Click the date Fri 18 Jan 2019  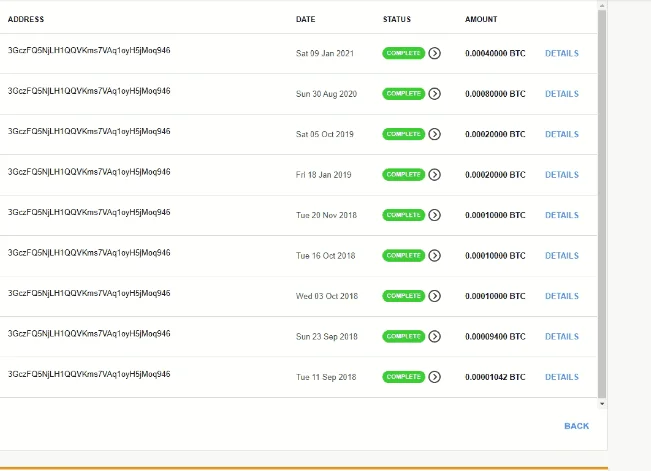(323, 175)
